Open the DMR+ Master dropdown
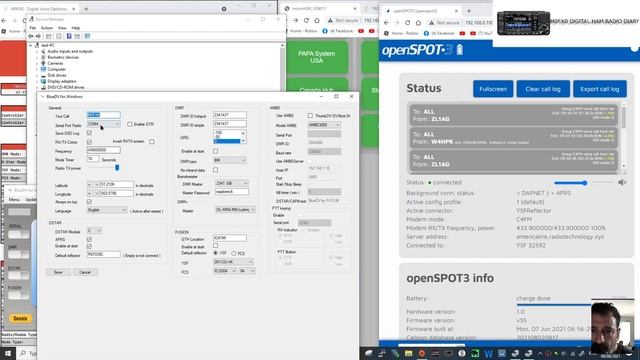This screenshot has width=640, height=360. click(x=235, y=210)
